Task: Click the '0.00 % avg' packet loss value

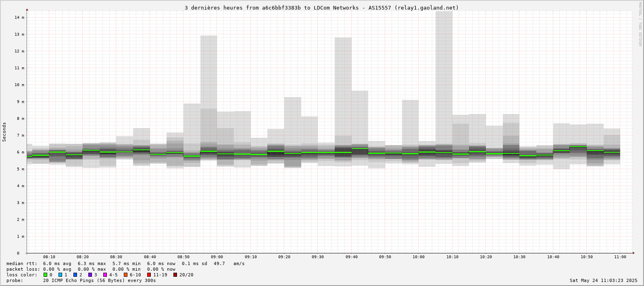Action: (x=57, y=269)
